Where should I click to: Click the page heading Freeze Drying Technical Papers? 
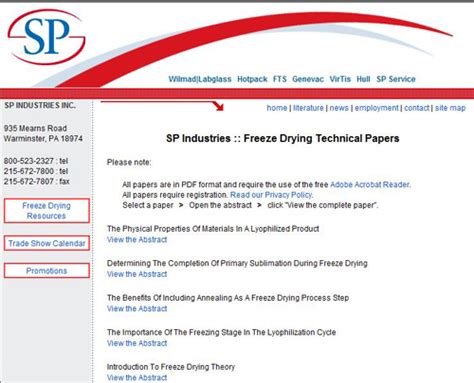click(x=283, y=138)
